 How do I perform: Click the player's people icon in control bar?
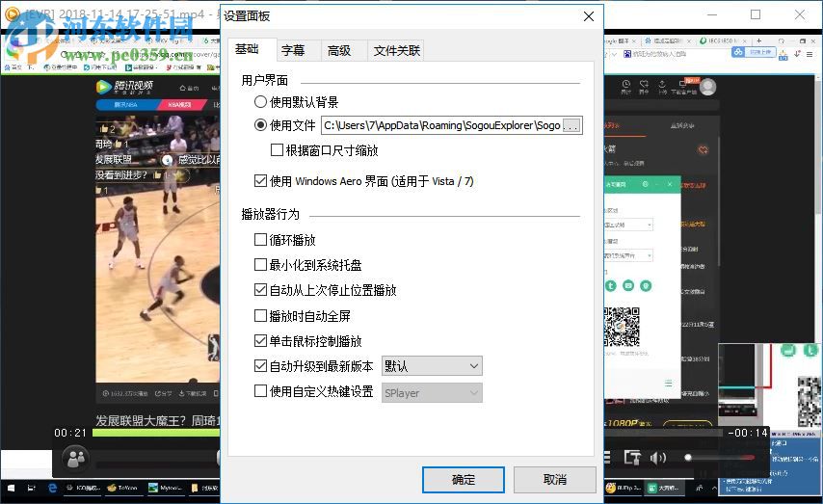[77, 459]
